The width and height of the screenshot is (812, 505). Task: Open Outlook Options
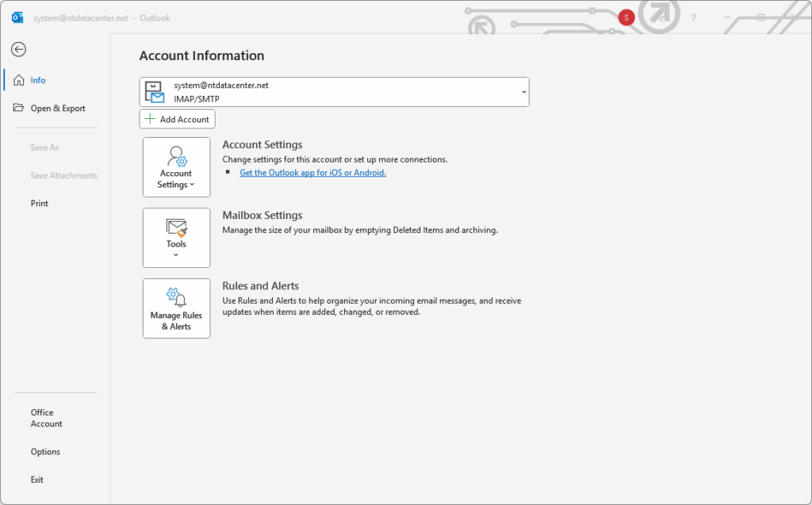click(45, 452)
